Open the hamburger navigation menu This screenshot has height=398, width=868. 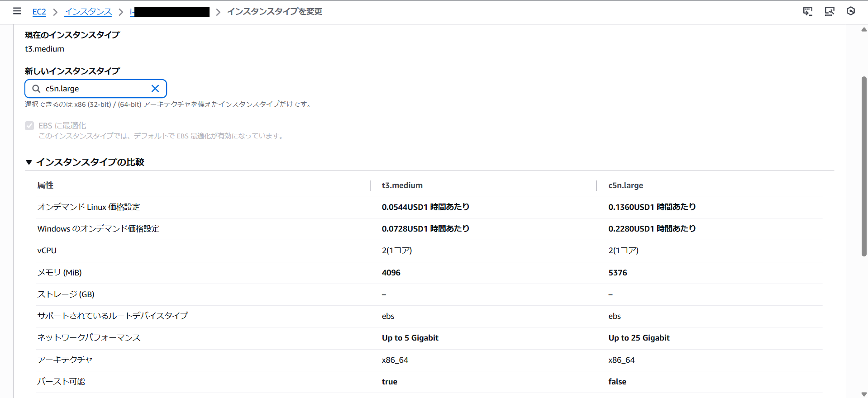pyautogui.click(x=17, y=11)
